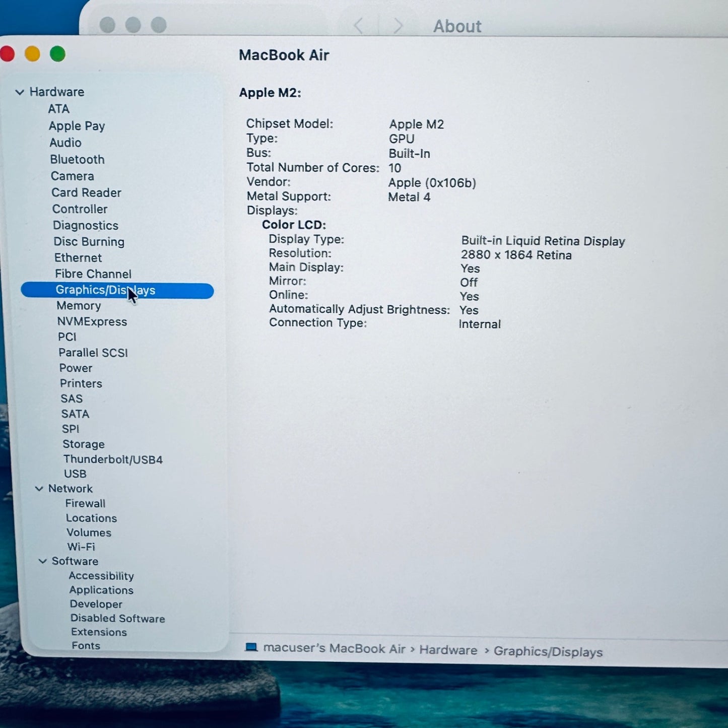
Task: Collapse the Software section chevron
Action: tap(43, 561)
